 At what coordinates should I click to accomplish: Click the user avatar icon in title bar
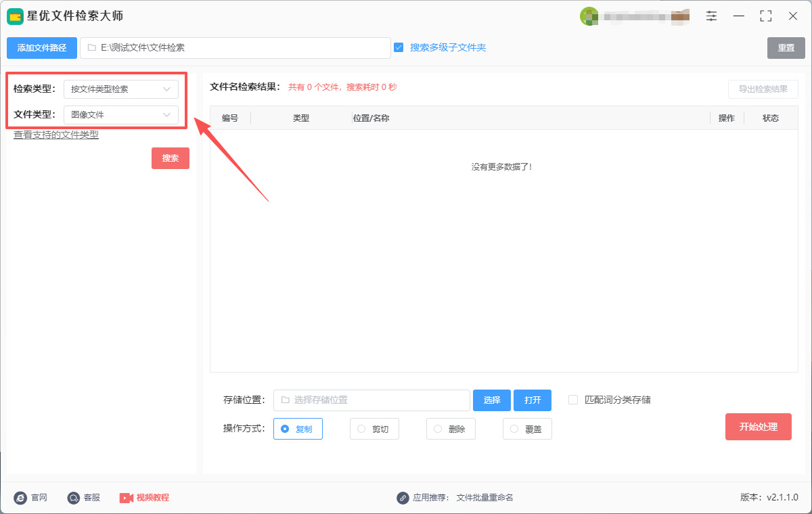589,16
